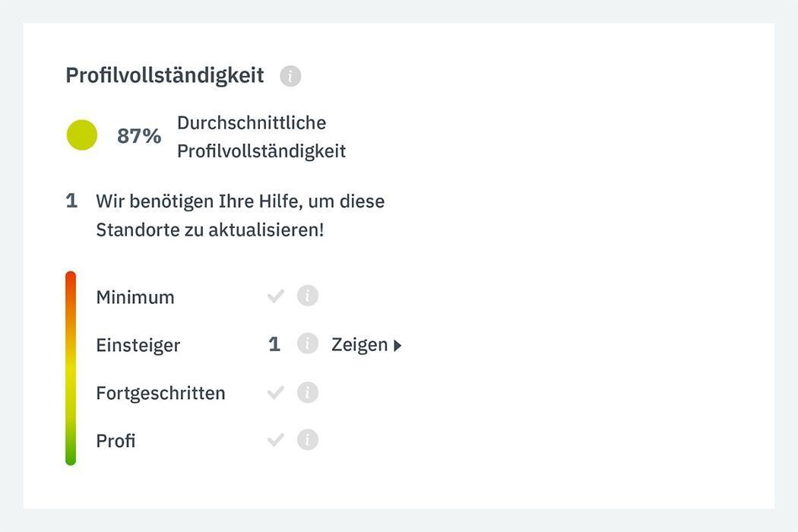Open the Minimum level info icon
This screenshot has height=532, width=798.
coord(307,296)
